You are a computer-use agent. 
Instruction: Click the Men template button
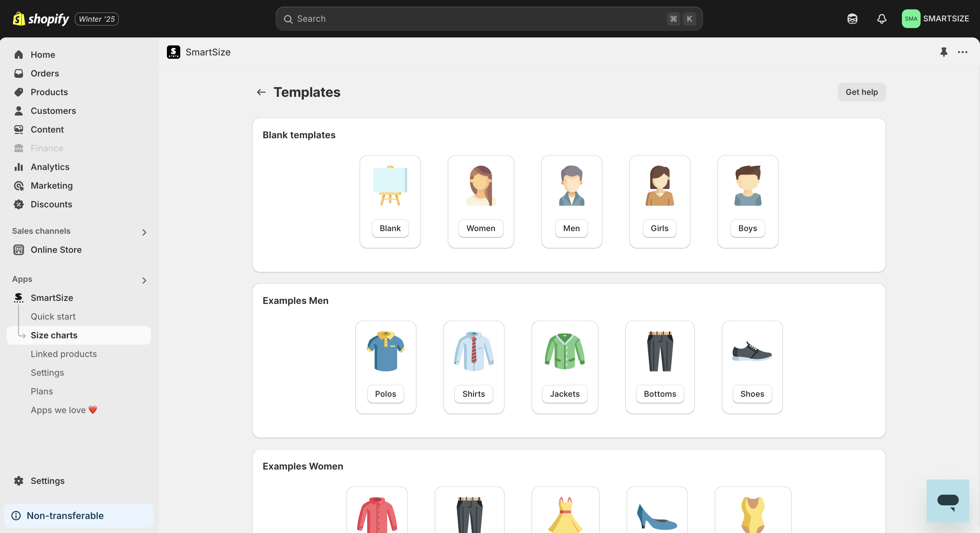[x=571, y=228]
